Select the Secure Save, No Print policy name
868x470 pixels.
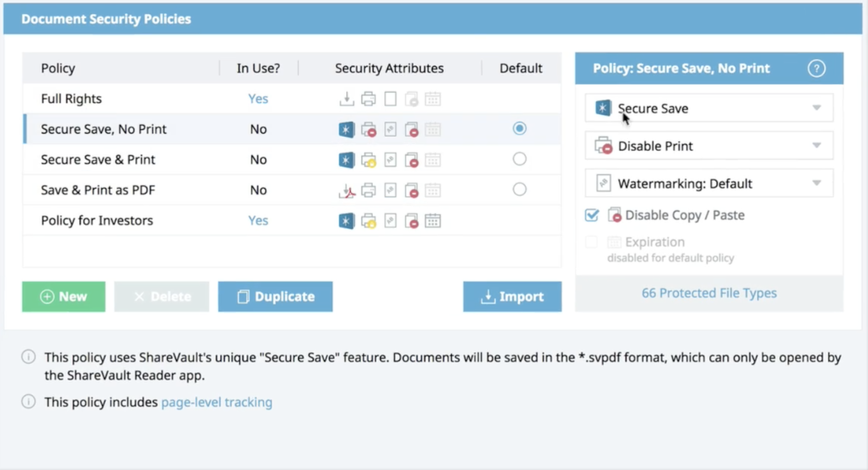pos(104,129)
